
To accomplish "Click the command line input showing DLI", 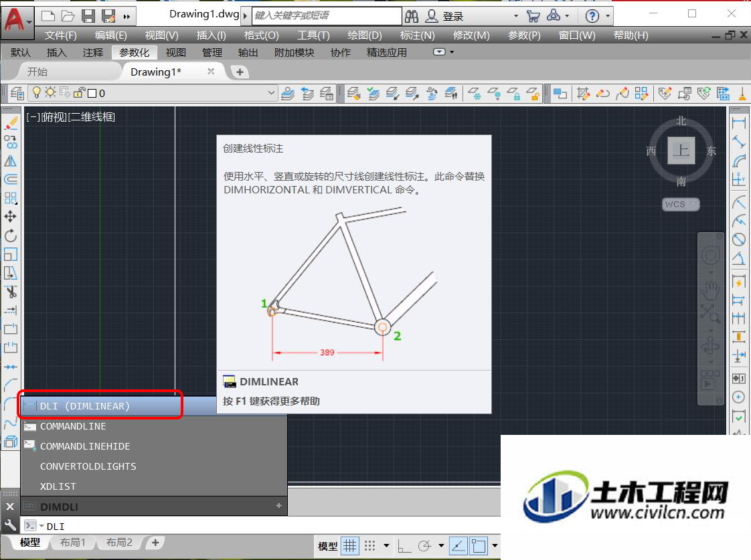I will [273, 526].
